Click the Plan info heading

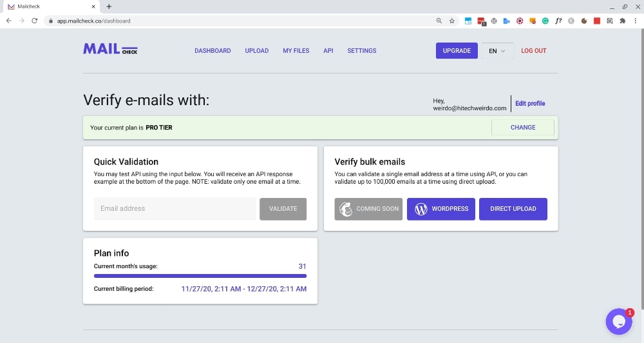(x=111, y=253)
